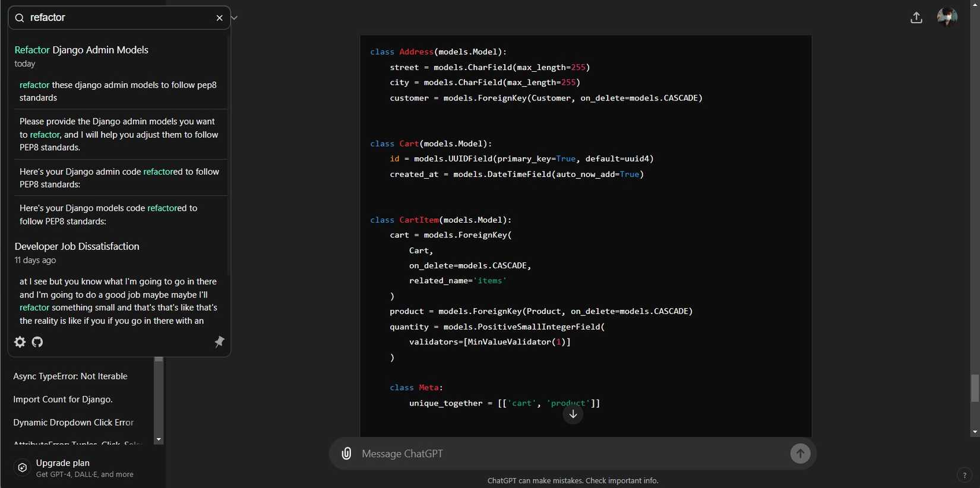Click the attach file paperclip icon
Screen dimensions: 980x488
[346, 454]
